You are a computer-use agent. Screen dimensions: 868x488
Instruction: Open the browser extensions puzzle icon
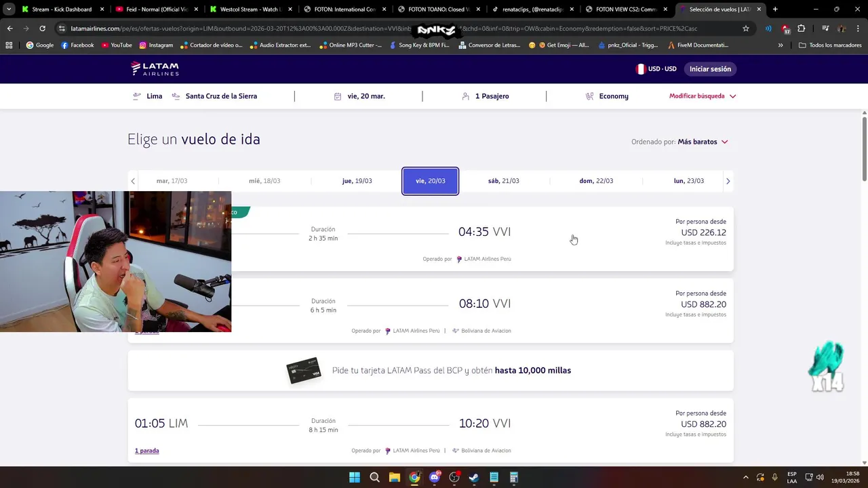802,28
